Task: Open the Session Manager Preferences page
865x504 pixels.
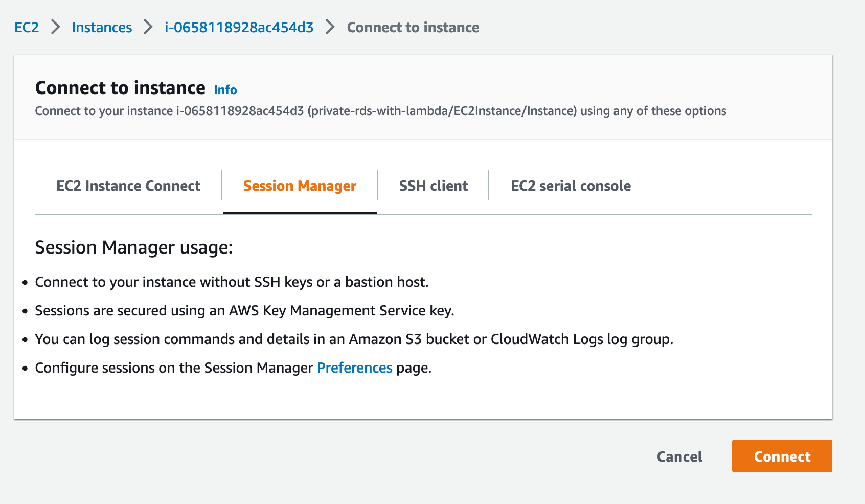Action: (x=354, y=368)
